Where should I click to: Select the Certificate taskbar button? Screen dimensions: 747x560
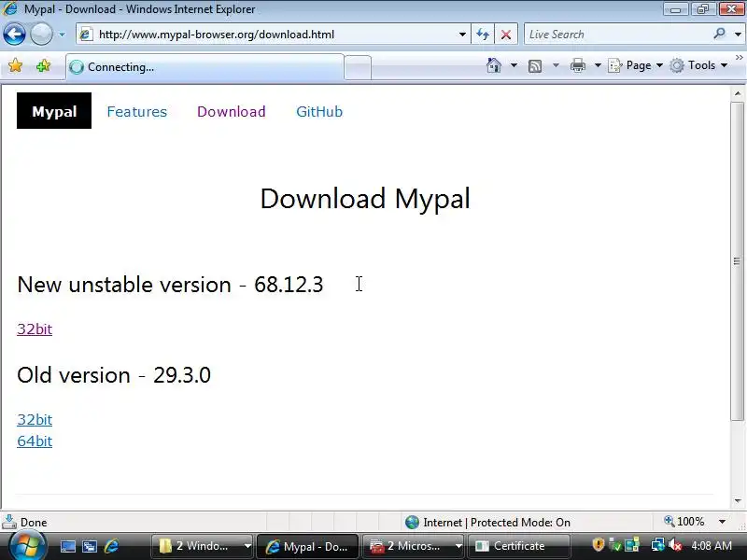[x=519, y=546]
